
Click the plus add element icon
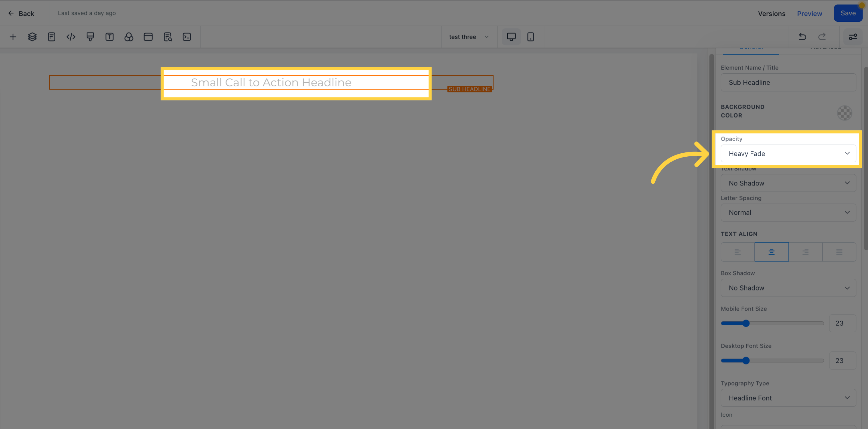click(13, 37)
